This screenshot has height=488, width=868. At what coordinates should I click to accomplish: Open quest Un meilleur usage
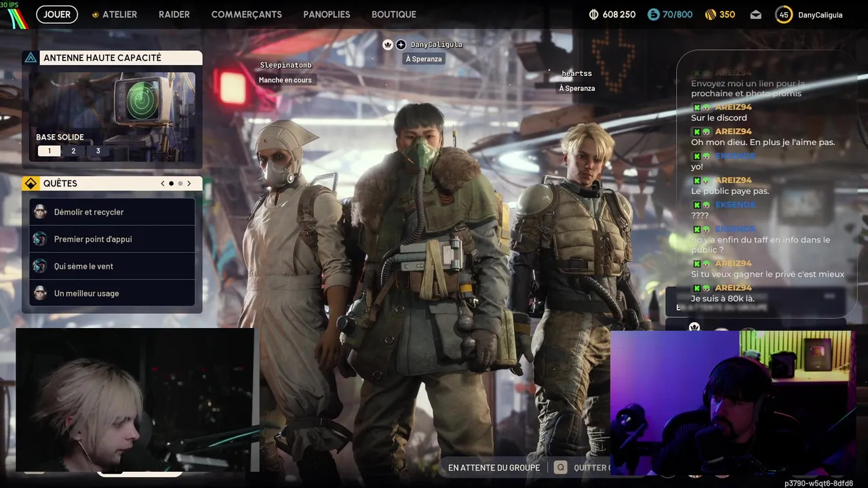113,293
